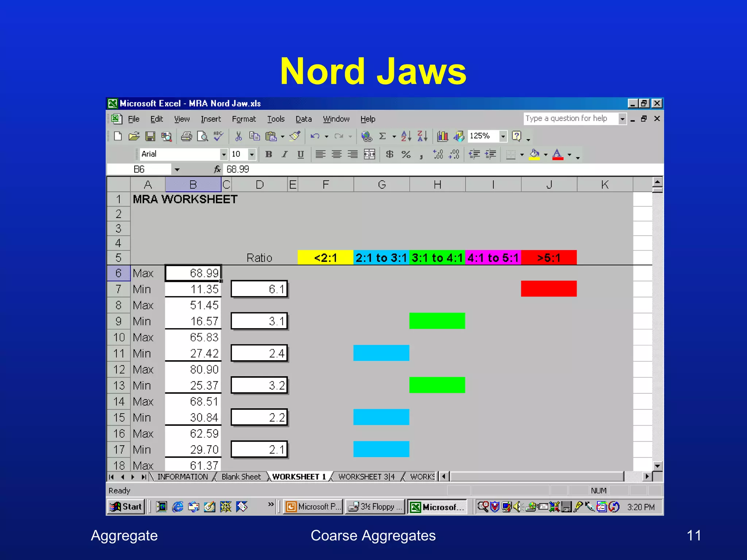Image resolution: width=747 pixels, height=560 pixels.
Task: Open the 125% zoom dropdown
Action: tap(503, 136)
